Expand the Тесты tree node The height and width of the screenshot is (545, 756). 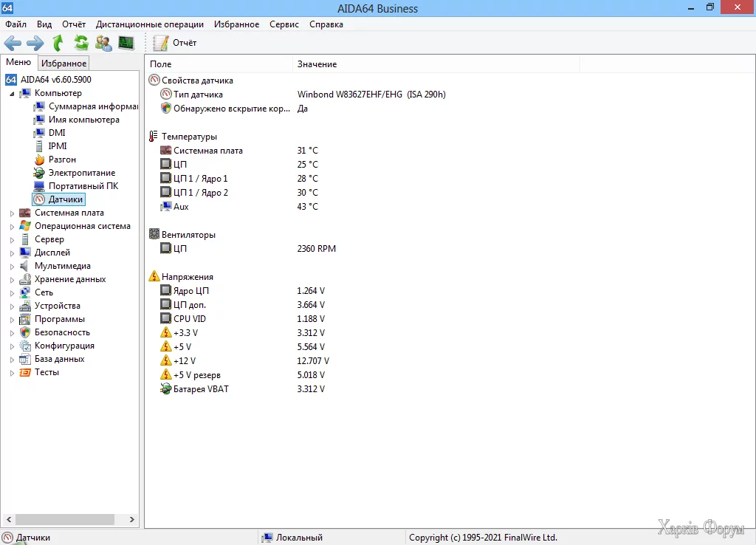(12, 373)
